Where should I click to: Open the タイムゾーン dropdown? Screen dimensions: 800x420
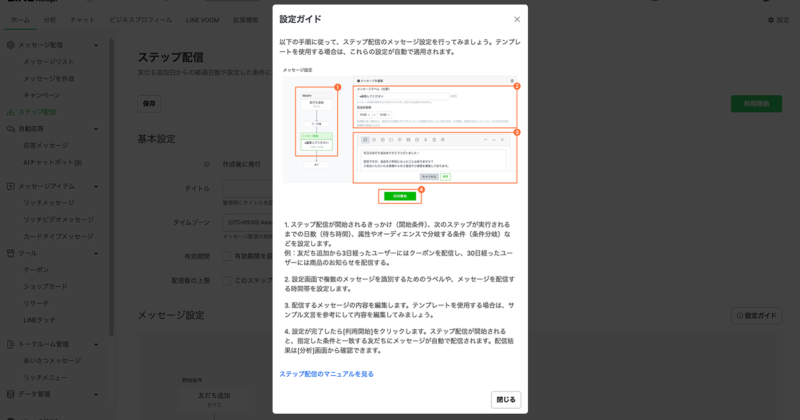[x=247, y=223]
